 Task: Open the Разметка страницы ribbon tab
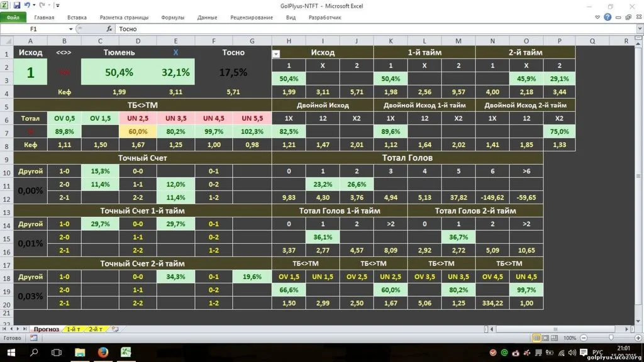[x=124, y=18]
